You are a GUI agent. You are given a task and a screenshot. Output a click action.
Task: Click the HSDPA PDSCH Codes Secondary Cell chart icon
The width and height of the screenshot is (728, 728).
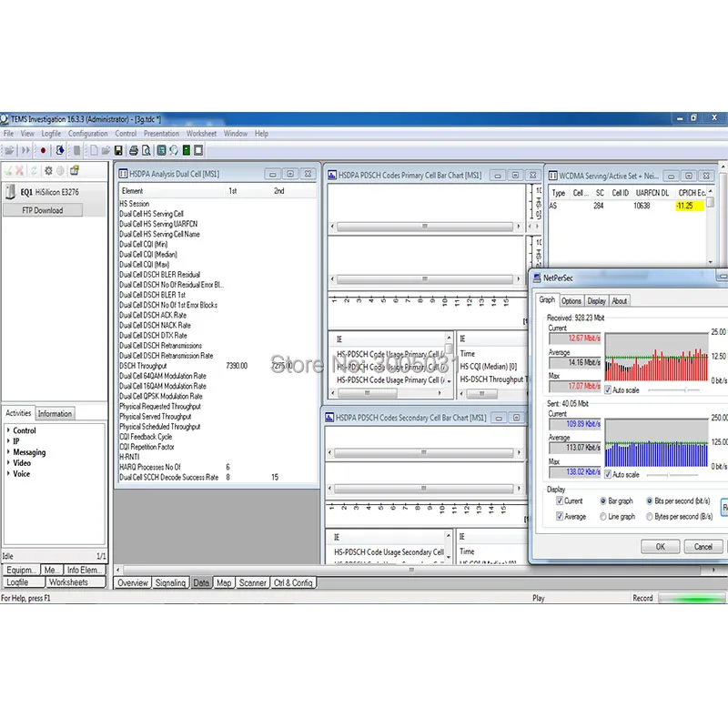click(x=329, y=418)
